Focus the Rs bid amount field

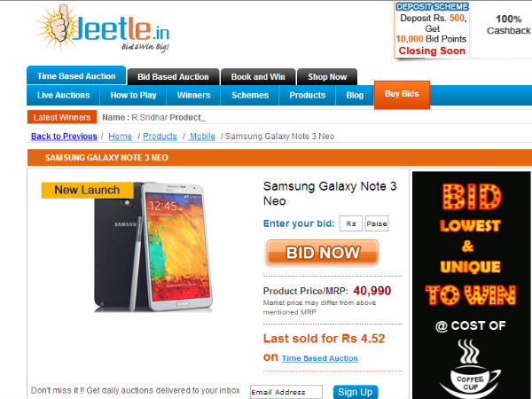point(351,223)
